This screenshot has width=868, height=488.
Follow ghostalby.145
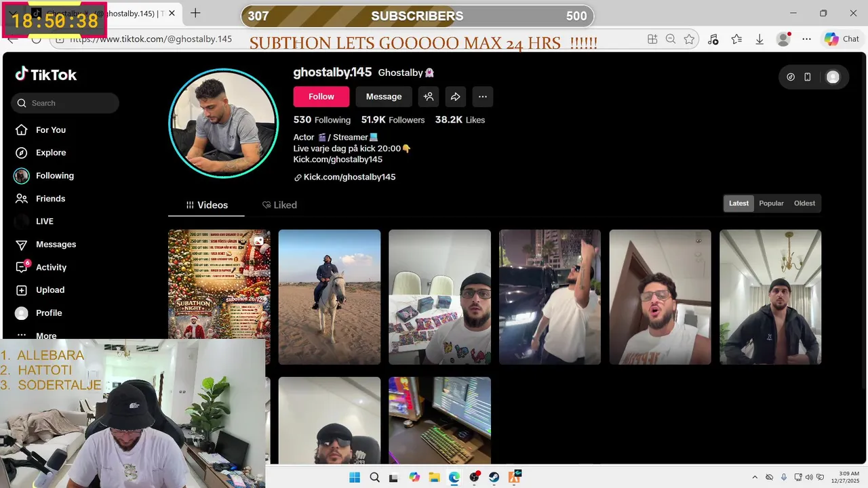point(321,97)
